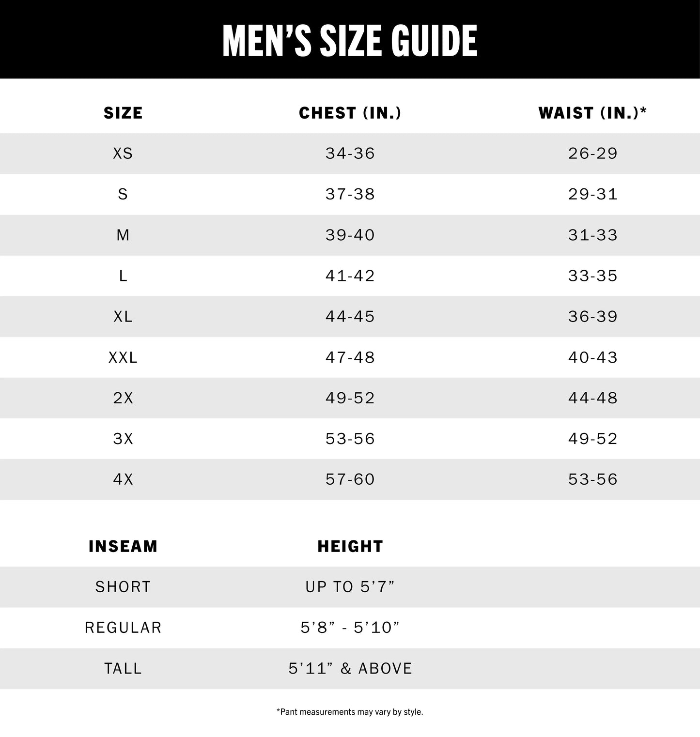700x737 pixels.
Task: Select the 4X size label
Action: [123, 479]
